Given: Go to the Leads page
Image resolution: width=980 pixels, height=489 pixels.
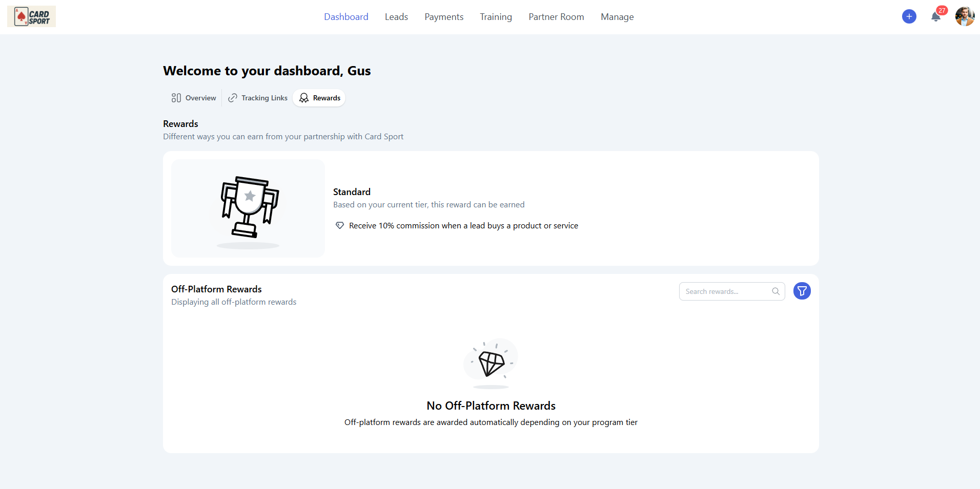Looking at the screenshot, I should (x=396, y=17).
